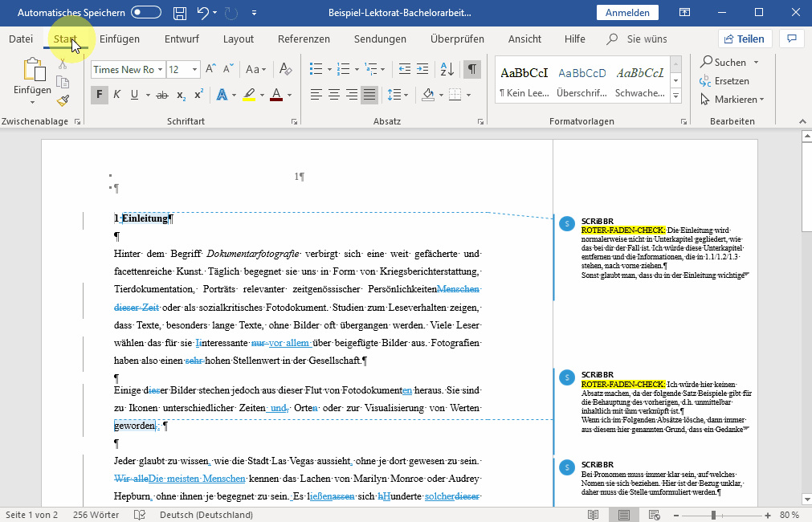Toggle paragraph marks display
The width and height of the screenshot is (812, 522).
(472, 69)
